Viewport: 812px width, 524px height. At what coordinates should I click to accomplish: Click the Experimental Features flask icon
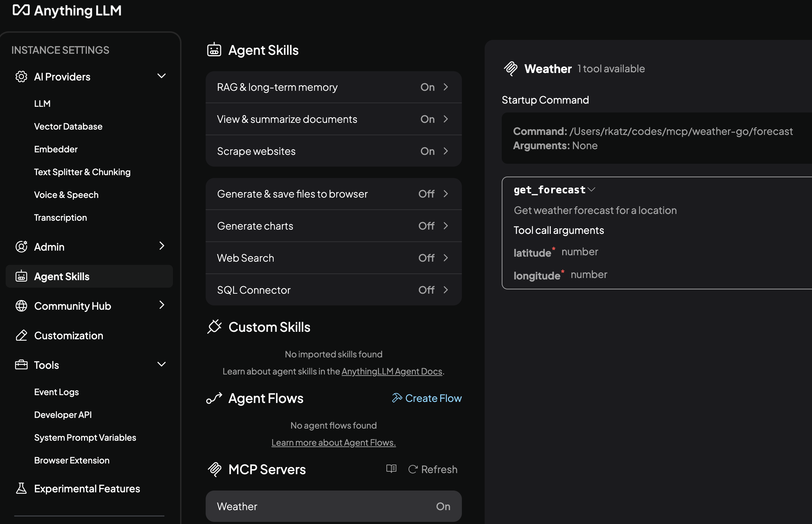tap(21, 488)
